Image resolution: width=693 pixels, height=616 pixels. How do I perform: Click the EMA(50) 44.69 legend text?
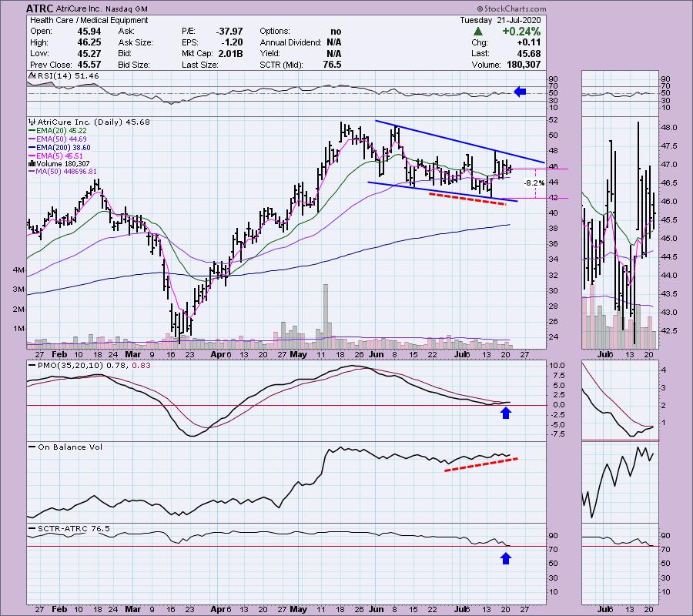[x=62, y=139]
